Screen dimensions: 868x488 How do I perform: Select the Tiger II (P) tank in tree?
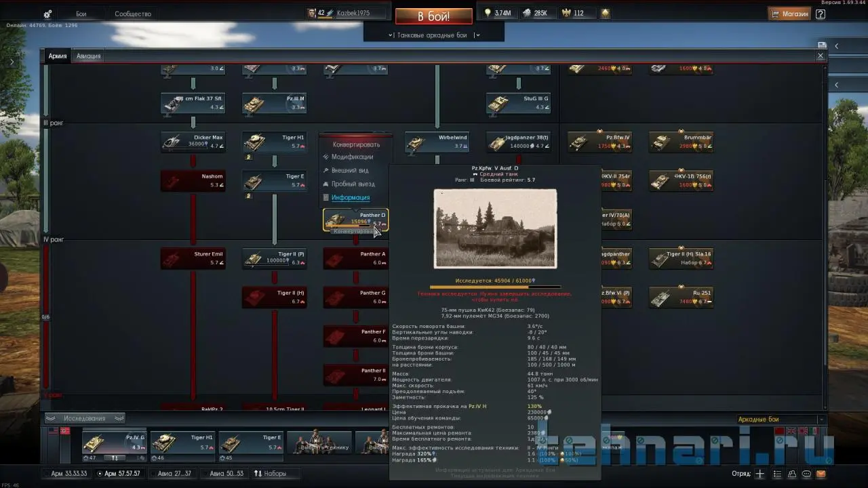274,258
